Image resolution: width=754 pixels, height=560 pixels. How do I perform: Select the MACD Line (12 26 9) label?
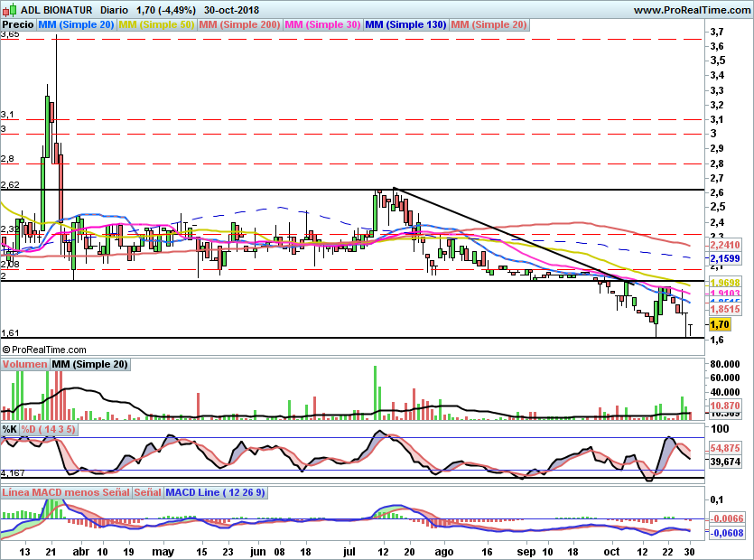(215, 492)
